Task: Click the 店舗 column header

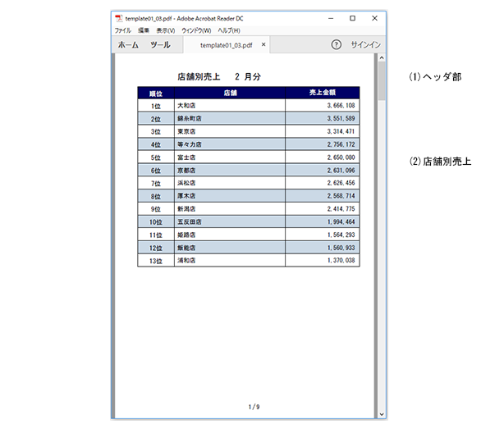Action: 230,93
